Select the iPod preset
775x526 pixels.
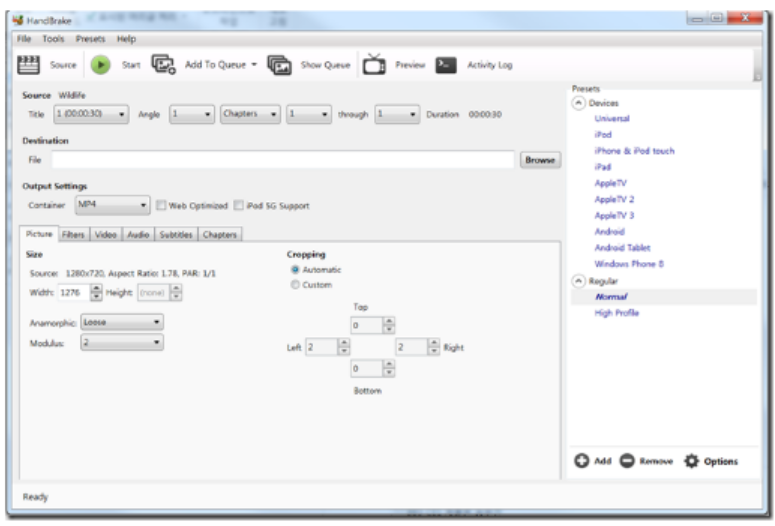603,134
